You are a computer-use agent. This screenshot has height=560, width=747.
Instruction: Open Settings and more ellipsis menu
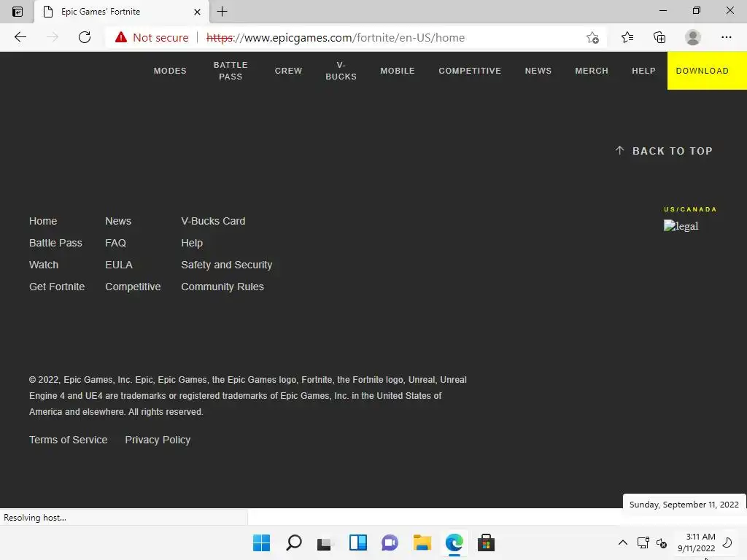click(726, 37)
